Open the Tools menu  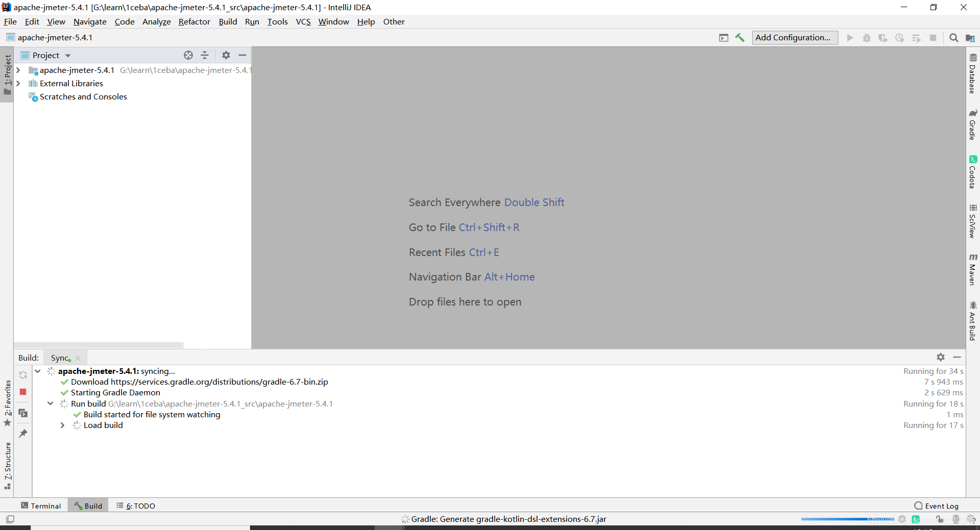277,21
